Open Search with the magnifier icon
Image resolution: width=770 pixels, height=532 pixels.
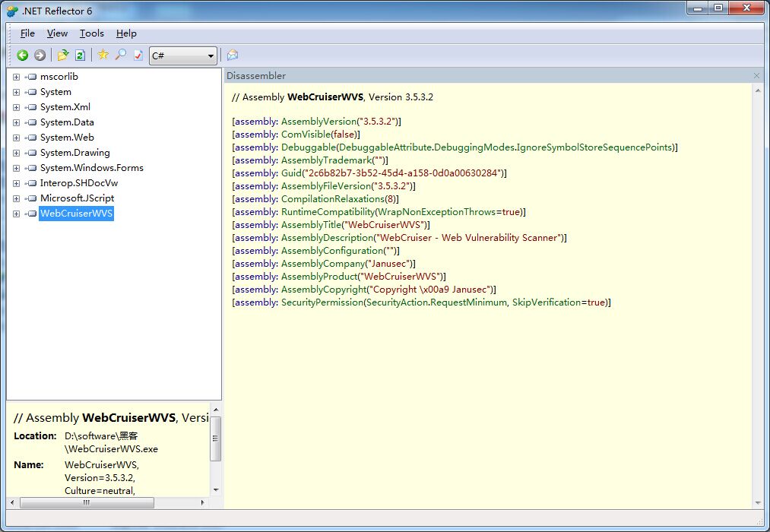tap(120, 55)
